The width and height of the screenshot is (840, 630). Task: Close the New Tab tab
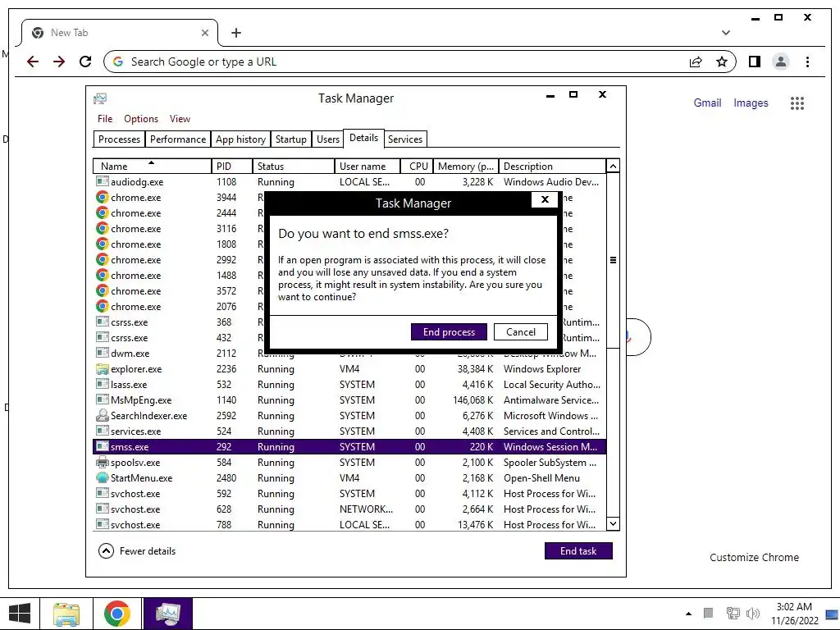pyautogui.click(x=204, y=33)
